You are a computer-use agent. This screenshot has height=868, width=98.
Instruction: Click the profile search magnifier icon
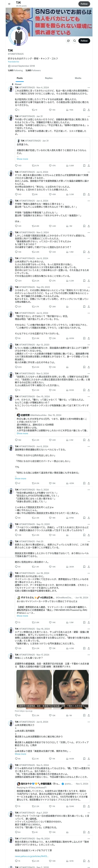(x=74, y=41)
